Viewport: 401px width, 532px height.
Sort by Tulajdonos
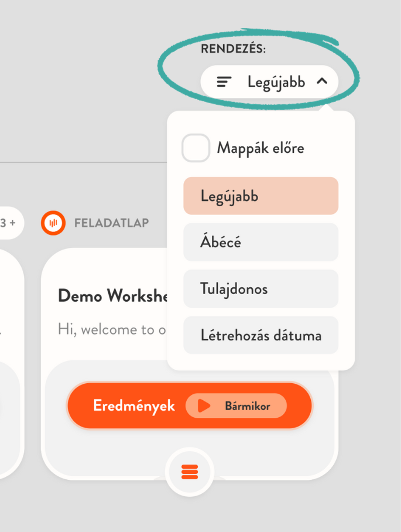click(x=261, y=289)
